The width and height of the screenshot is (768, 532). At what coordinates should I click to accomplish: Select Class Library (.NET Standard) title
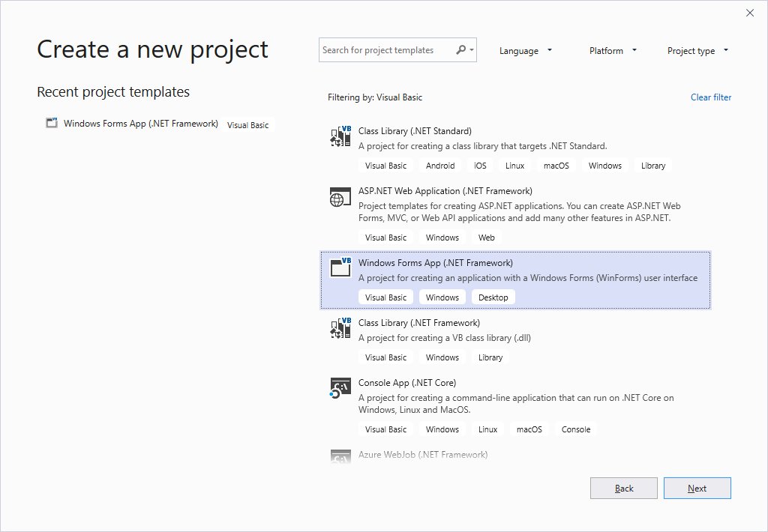click(x=415, y=130)
